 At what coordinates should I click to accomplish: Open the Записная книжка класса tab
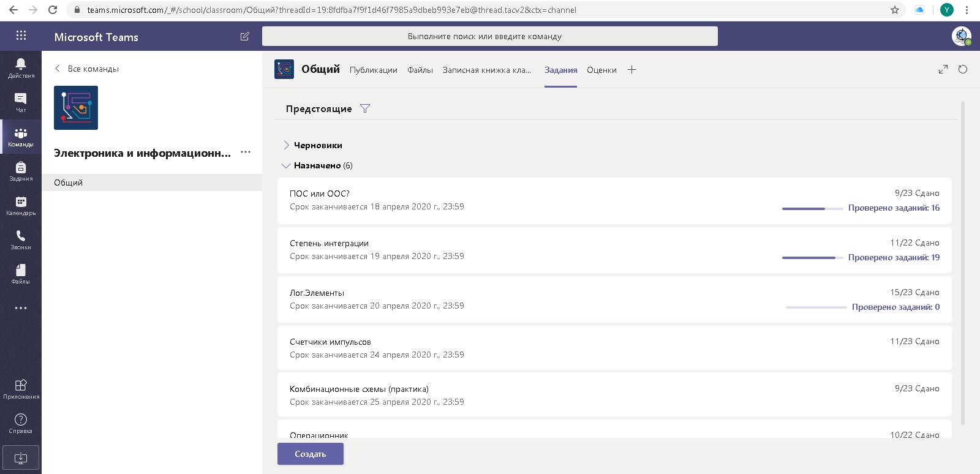click(x=487, y=70)
